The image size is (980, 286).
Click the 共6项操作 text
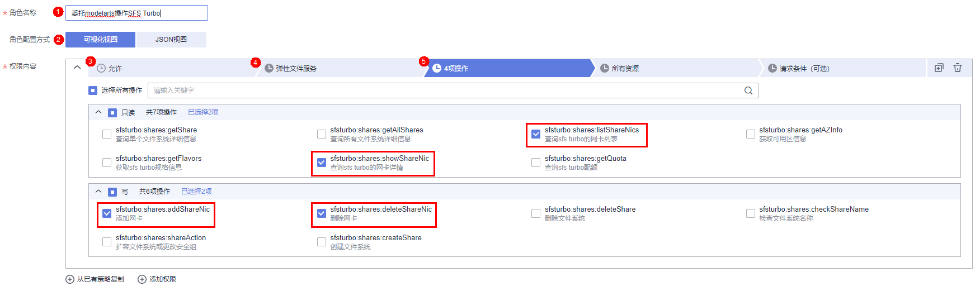[154, 192]
